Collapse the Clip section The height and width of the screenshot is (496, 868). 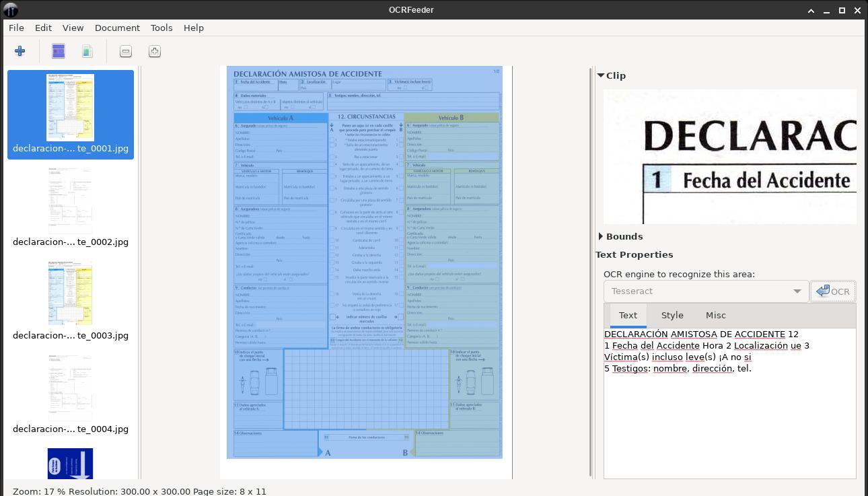click(601, 75)
